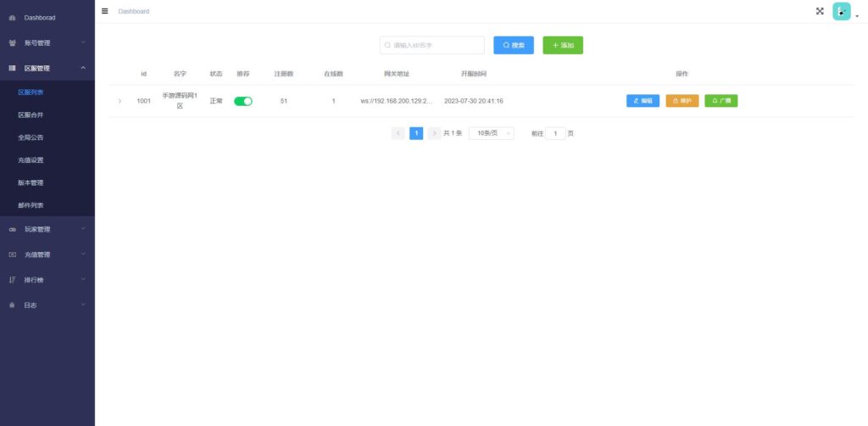
Task: Open the Dashborad menu item
Action: click(x=47, y=18)
